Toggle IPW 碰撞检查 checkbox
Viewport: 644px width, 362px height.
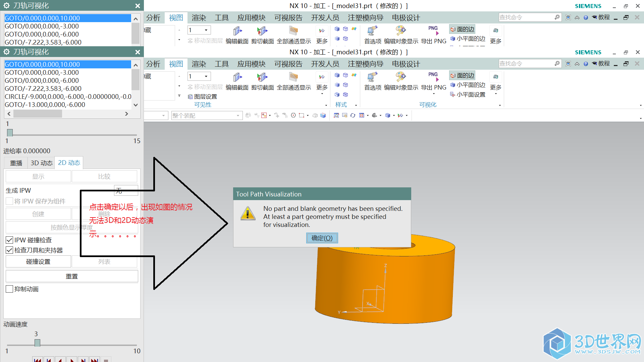tap(9, 240)
